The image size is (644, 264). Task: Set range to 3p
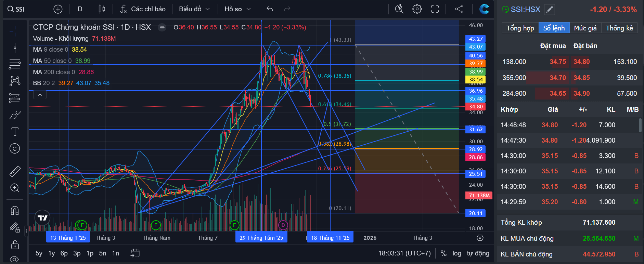coord(77,253)
